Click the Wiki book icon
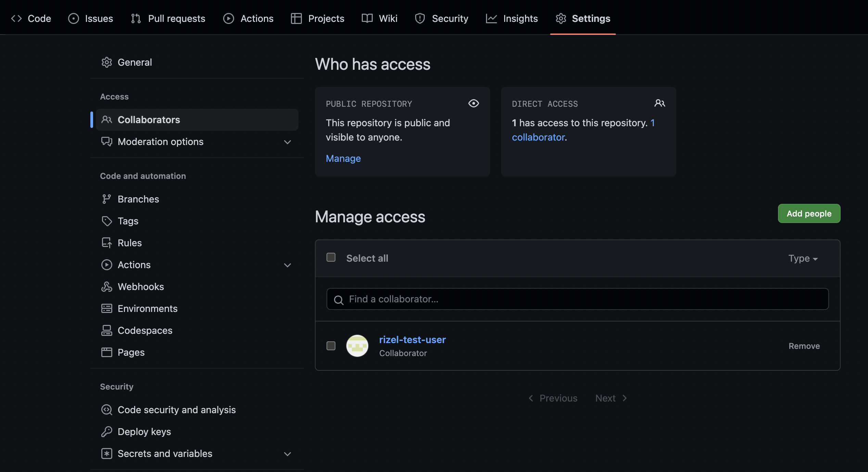 tap(367, 18)
